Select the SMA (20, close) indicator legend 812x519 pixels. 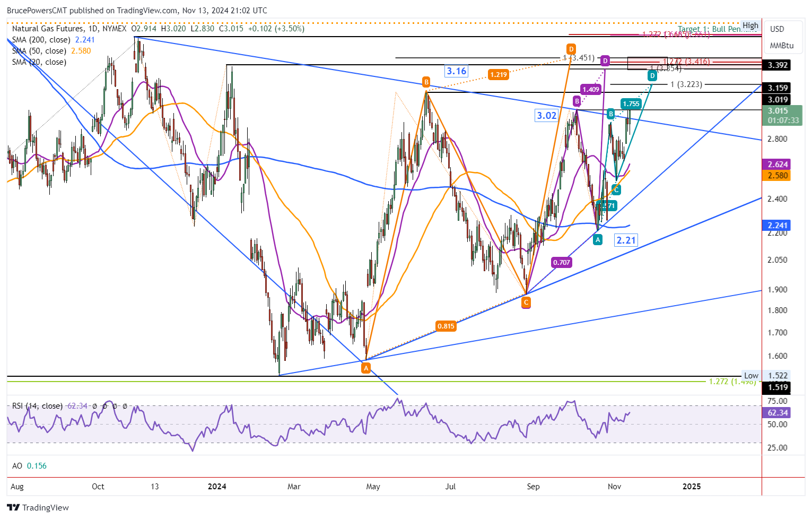pyautogui.click(x=39, y=62)
